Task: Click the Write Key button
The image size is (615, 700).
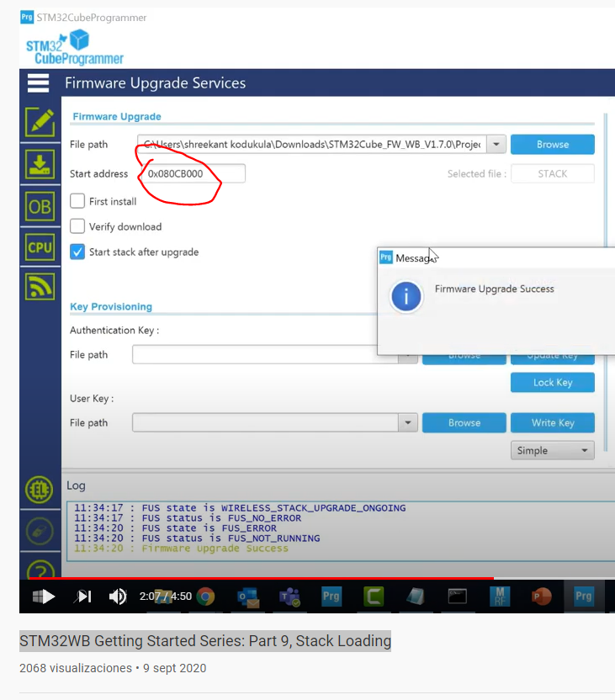Action: coord(553,422)
